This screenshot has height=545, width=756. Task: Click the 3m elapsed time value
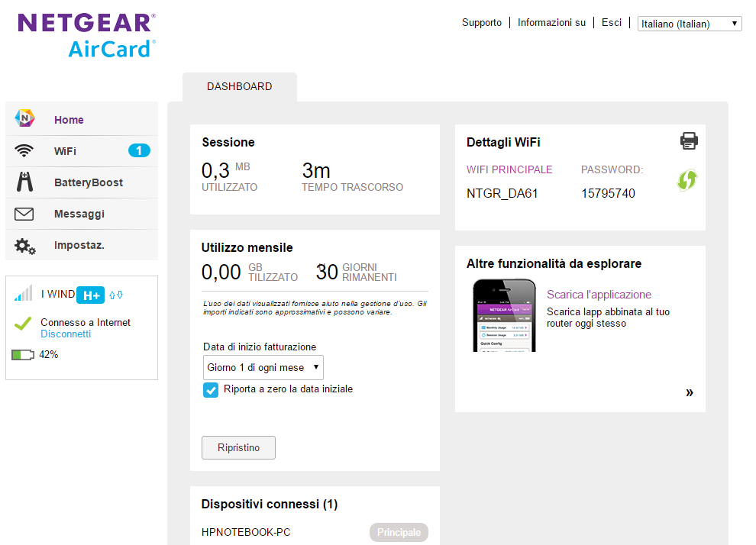[x=316, y=170]
